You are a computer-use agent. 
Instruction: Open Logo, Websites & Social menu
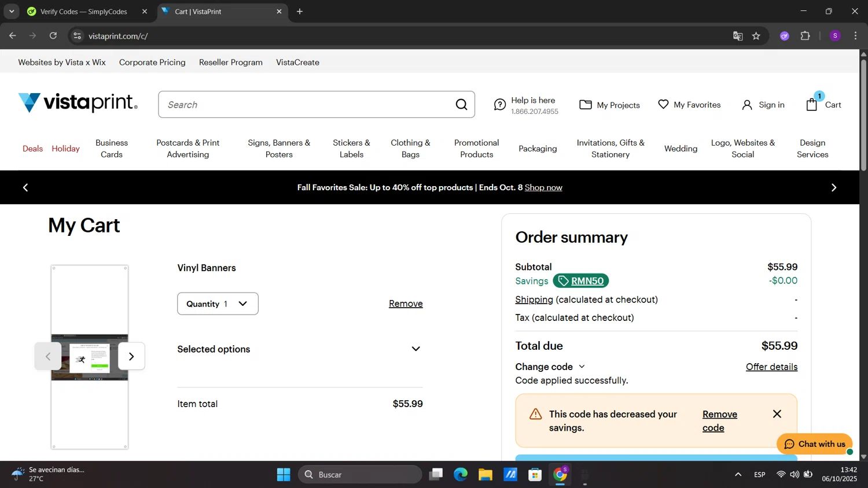(743, 149)
